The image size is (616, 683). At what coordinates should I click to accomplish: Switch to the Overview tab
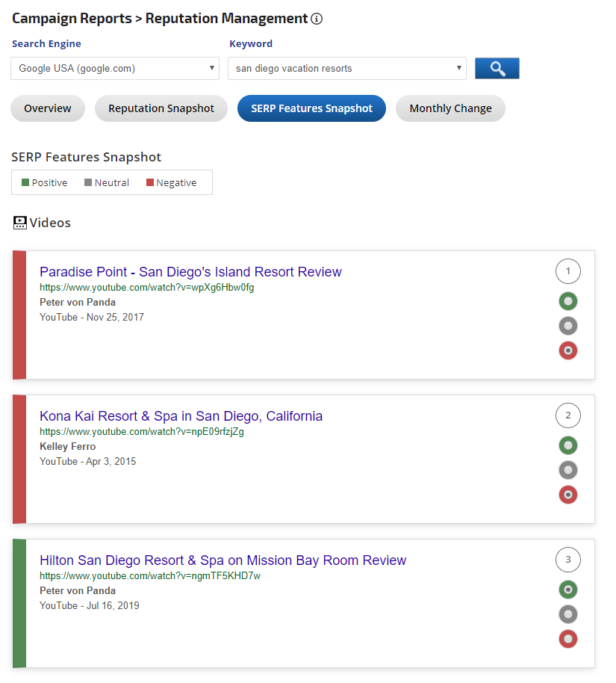pyautogui.click(x=48, y=108)
